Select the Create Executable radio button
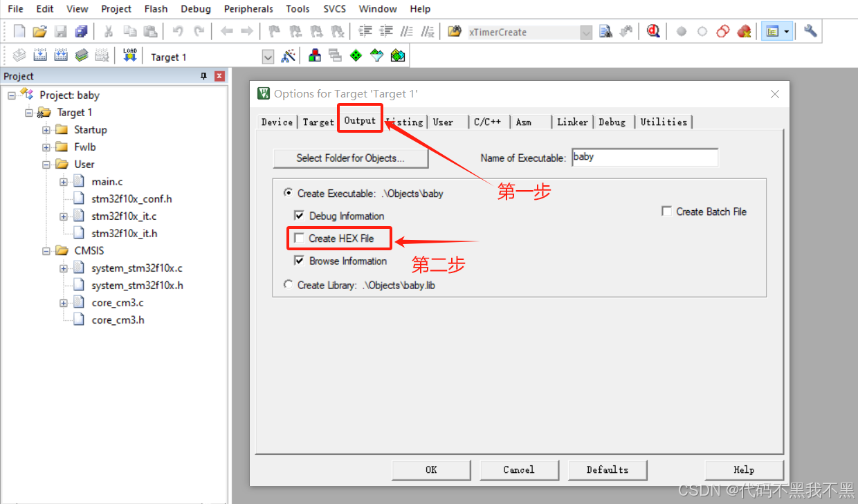The width and height of the screenshot is (858, 504). click(x=288, y=194)
